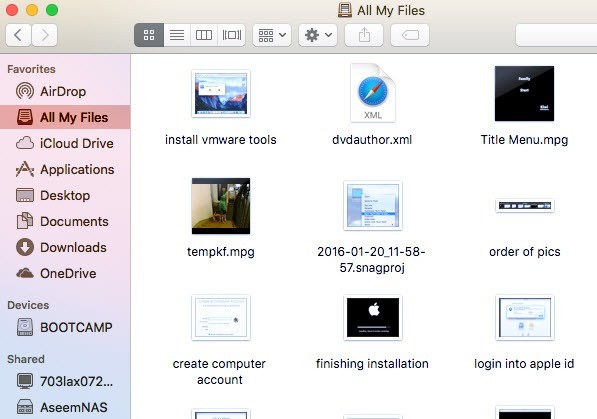Image resolution: width=597 pixels, height=419 pixels.
Task: Switch to column view
Action: [x=204, y=35]
